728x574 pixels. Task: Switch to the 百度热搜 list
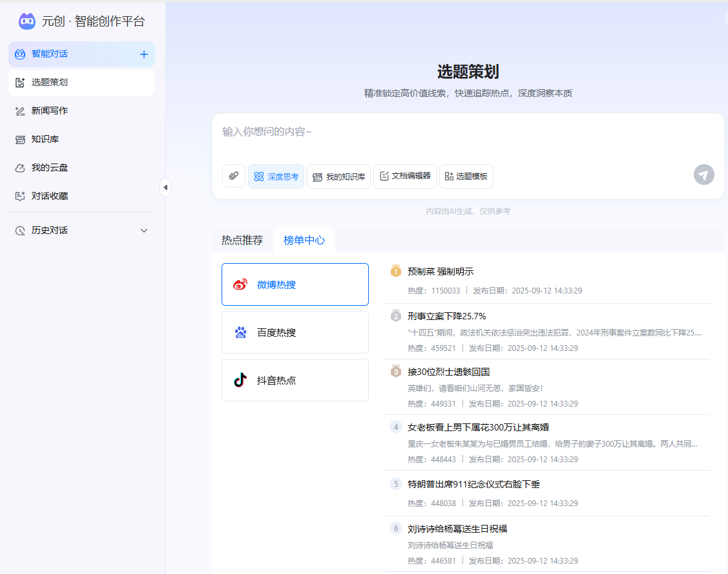tap(295, 332)
